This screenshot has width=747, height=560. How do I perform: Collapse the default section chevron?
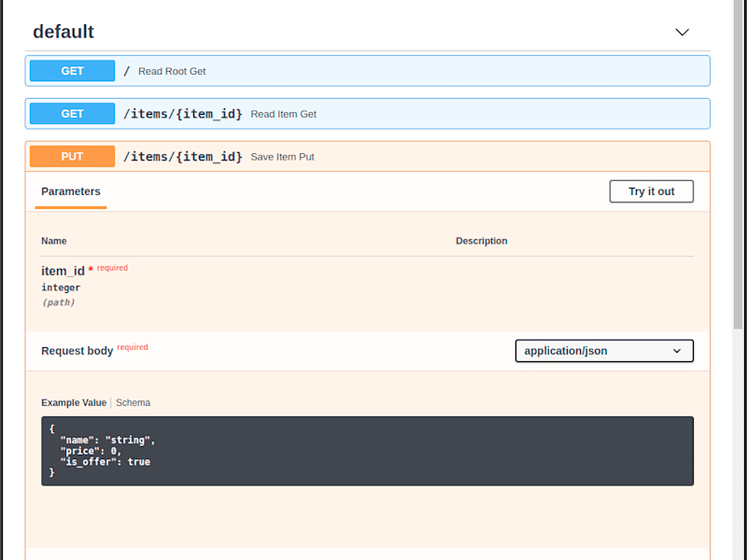click(683, 32)
